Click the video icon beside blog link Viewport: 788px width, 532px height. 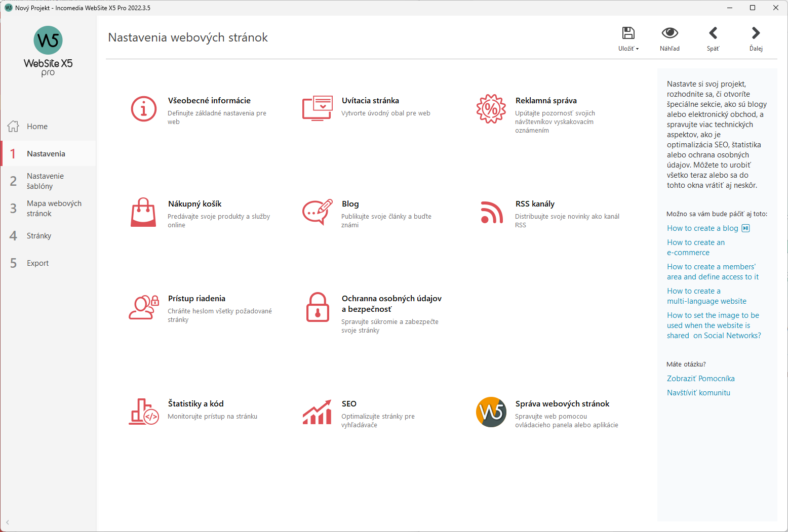[x=745, y=228]
